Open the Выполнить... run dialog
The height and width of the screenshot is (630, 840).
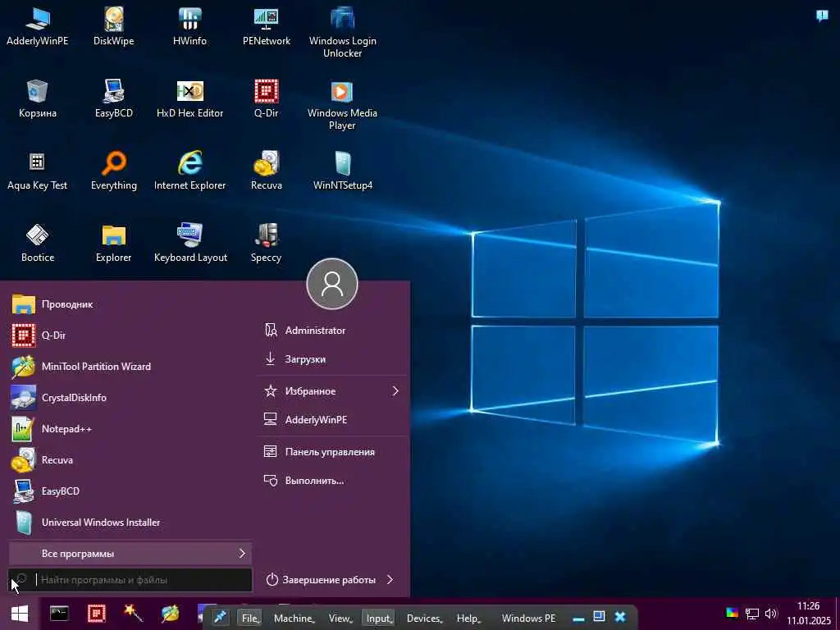click(333, 481)
